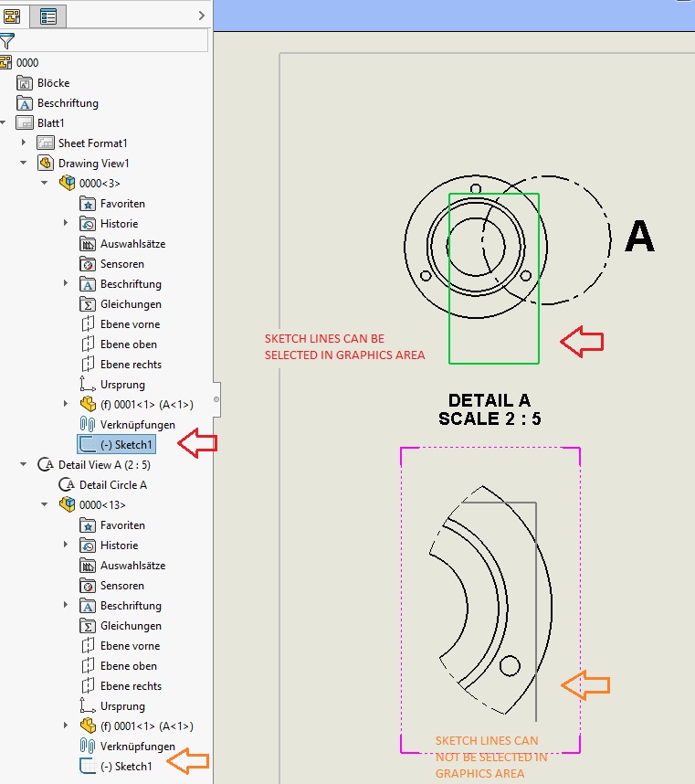695x784 pixels.
Task: Collapse the 0000<13> assembly node
Action: tap(45, 504)
